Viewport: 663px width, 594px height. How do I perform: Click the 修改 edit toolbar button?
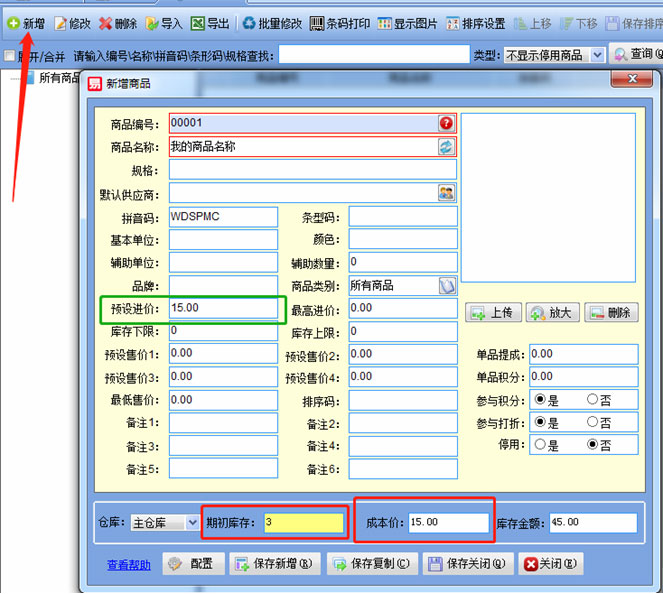[72, 23]
